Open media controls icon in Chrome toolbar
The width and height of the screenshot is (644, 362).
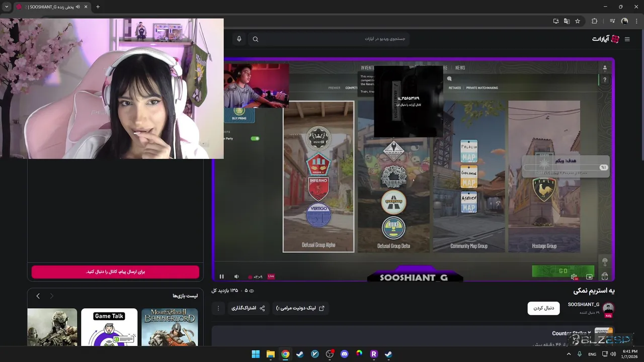pos(612,21)
